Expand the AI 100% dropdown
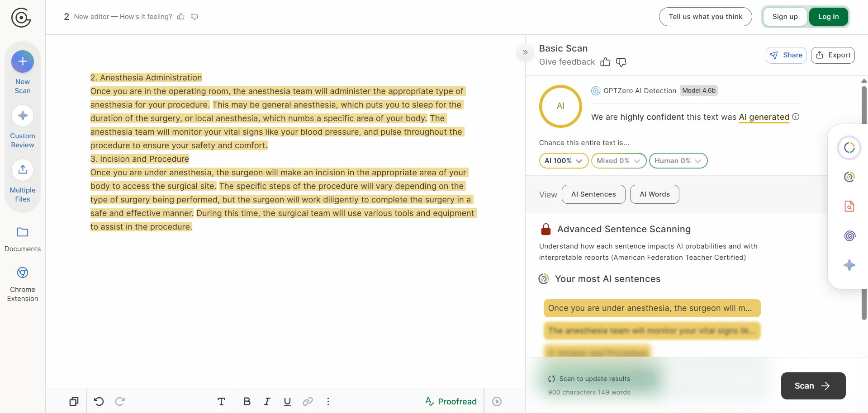 (564, 161)
